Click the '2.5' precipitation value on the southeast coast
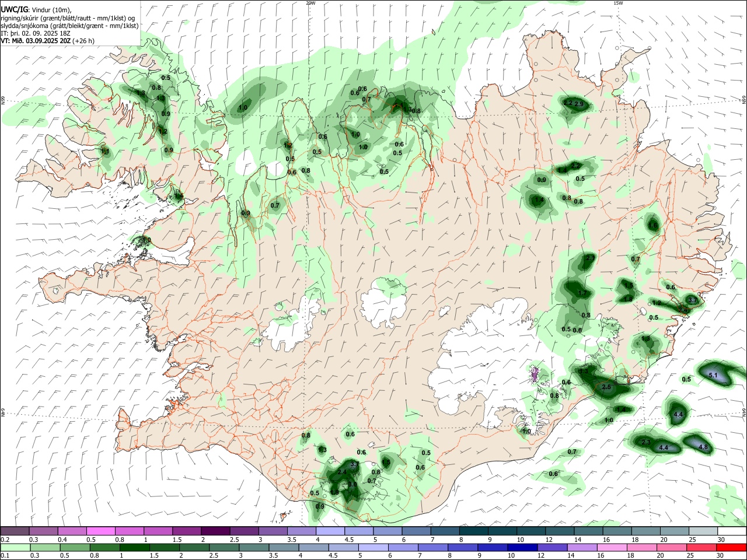This screenshot has height=560, width=747. 606,387
